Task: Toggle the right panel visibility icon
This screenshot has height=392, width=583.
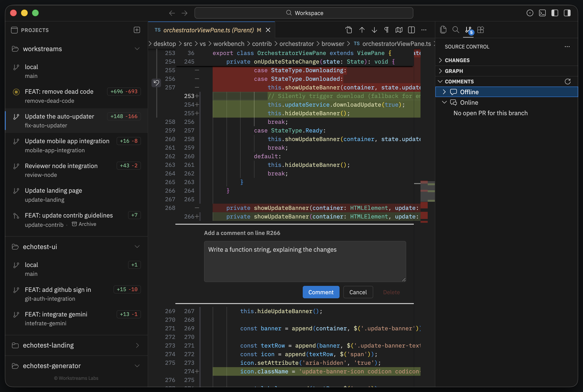Action: (x=567, y=13)
